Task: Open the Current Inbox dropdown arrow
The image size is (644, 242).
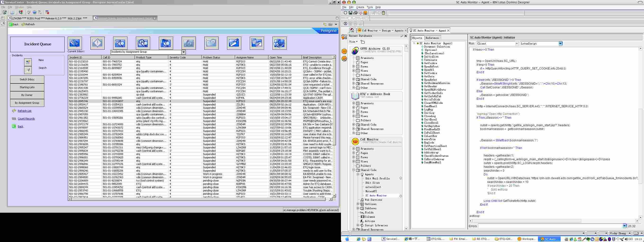Action: tap(183, 52)
